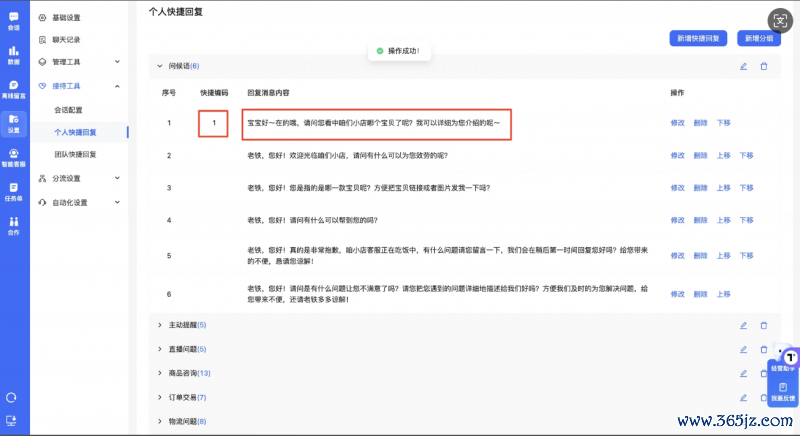
Task: Click the 操作成功 notification toast
Action: (399, 51)
